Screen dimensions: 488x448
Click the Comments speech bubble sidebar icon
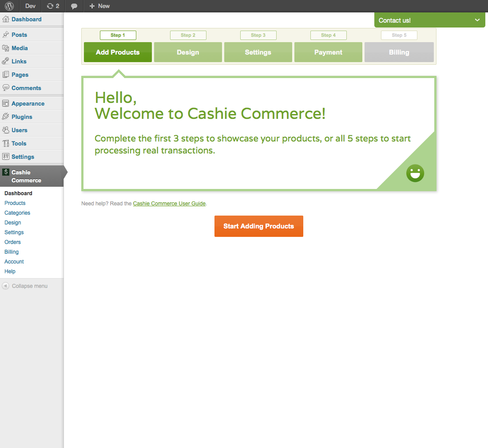pyautogui.click(x=6, y=88)
